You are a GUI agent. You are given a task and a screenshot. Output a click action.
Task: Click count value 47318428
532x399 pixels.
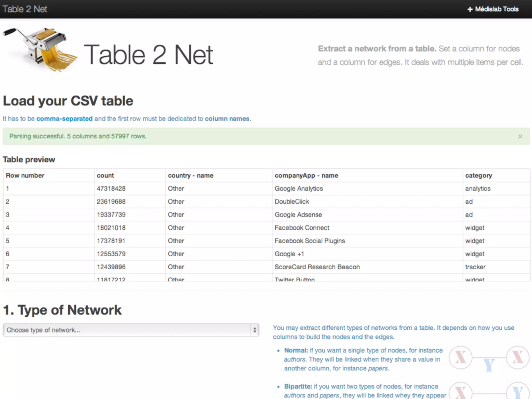click(111, 189)
